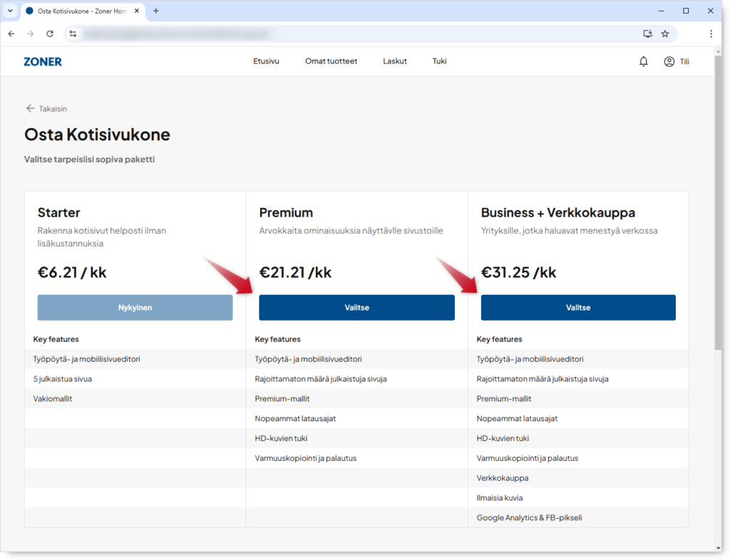Click the browser back arrow
The width and height of the screenshot is (730, 560).
[x=11, y=33]
